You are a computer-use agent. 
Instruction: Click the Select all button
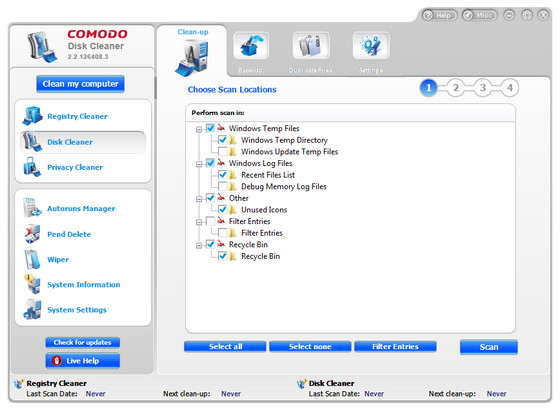225,346
